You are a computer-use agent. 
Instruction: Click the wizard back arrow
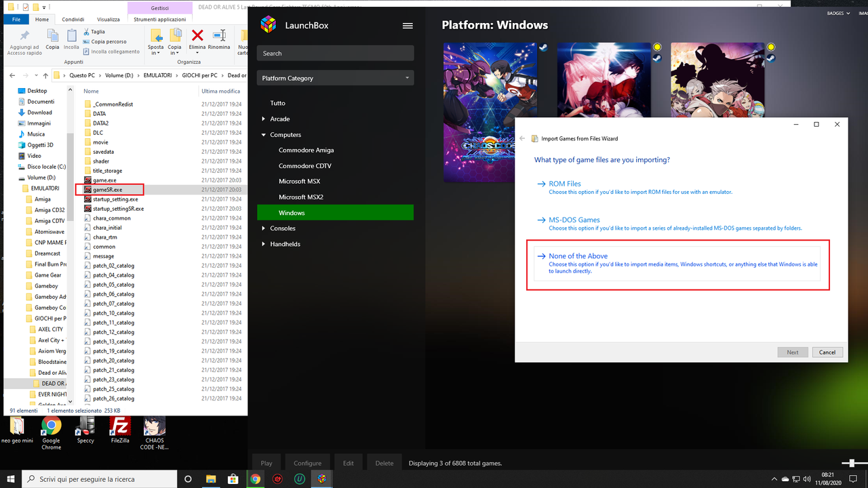(522, 138)
